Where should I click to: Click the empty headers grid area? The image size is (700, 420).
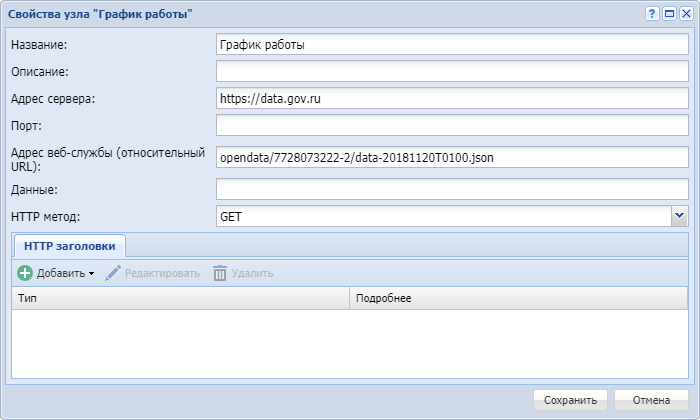350,342
